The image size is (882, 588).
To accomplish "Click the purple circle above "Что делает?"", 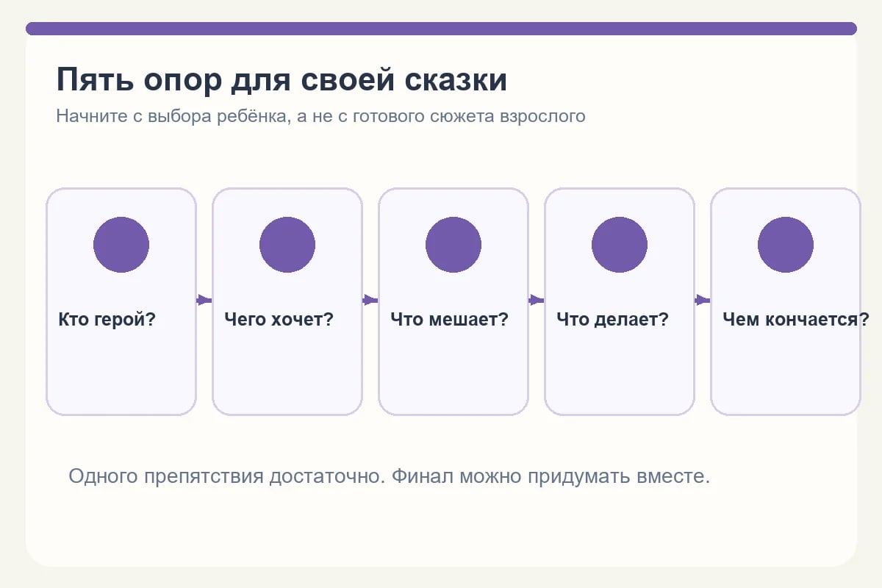I will click(x=620, y=245).
